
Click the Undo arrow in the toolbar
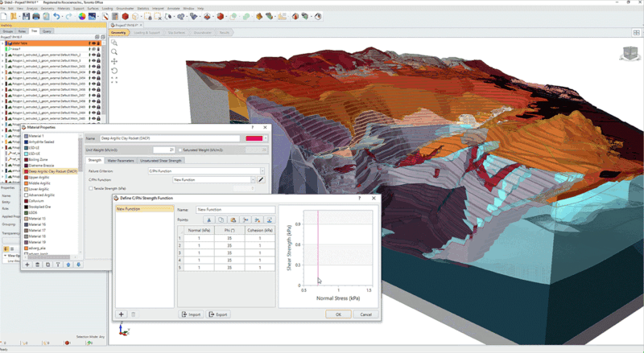click(56, 16)
